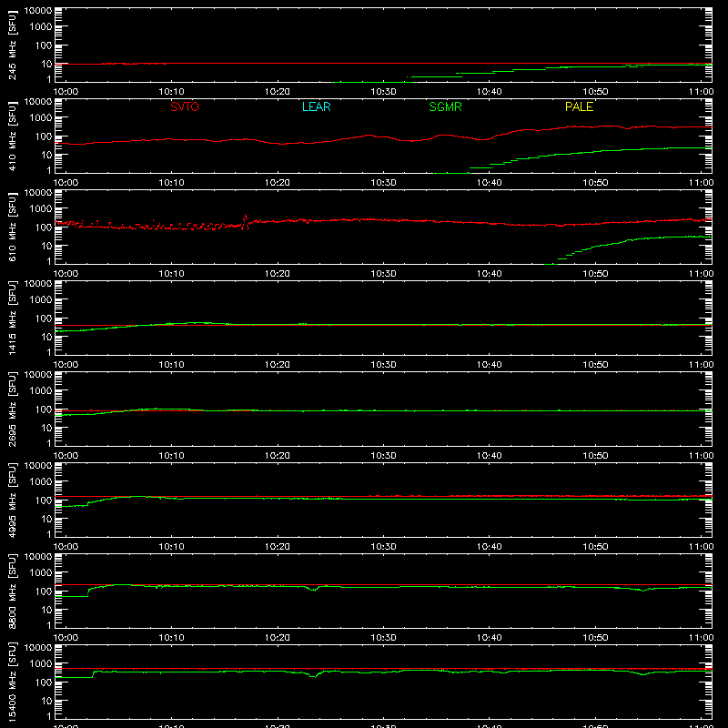
Task: Click the 15400 MHz [SFU] axis title
Action: (13, 682)
